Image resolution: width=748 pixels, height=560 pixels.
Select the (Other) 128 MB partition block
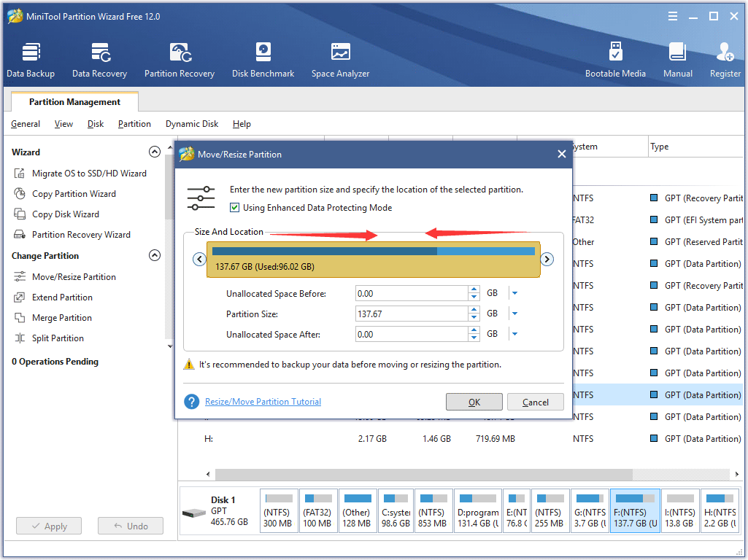coord(358,511)
